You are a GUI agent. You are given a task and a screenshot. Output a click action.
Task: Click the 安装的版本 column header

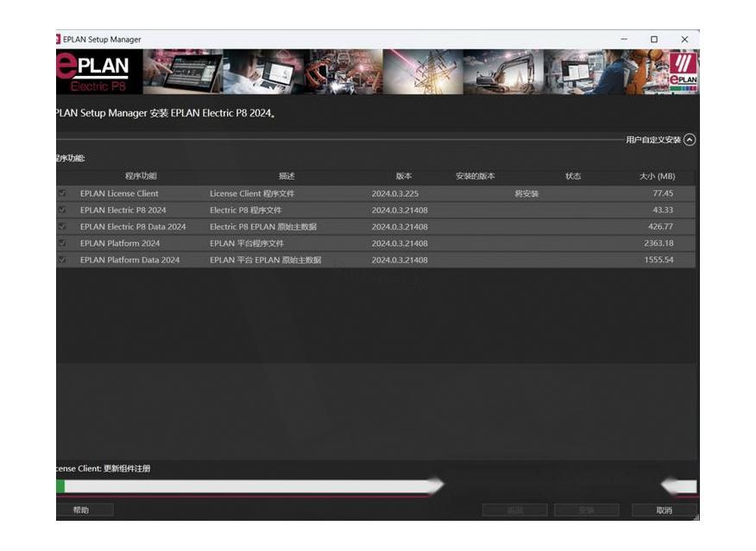tap(475, 176)
